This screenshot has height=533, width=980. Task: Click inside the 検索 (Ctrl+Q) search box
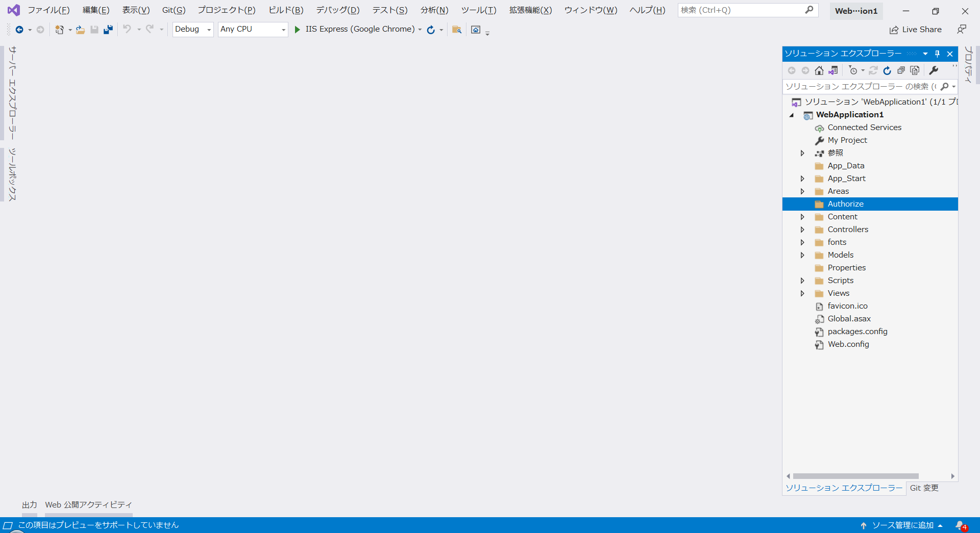tap(740, 10)
